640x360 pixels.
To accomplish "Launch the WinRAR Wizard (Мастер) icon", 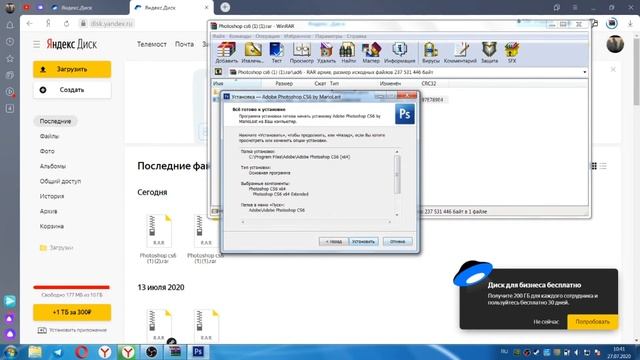I will click(x=371, y=53).
